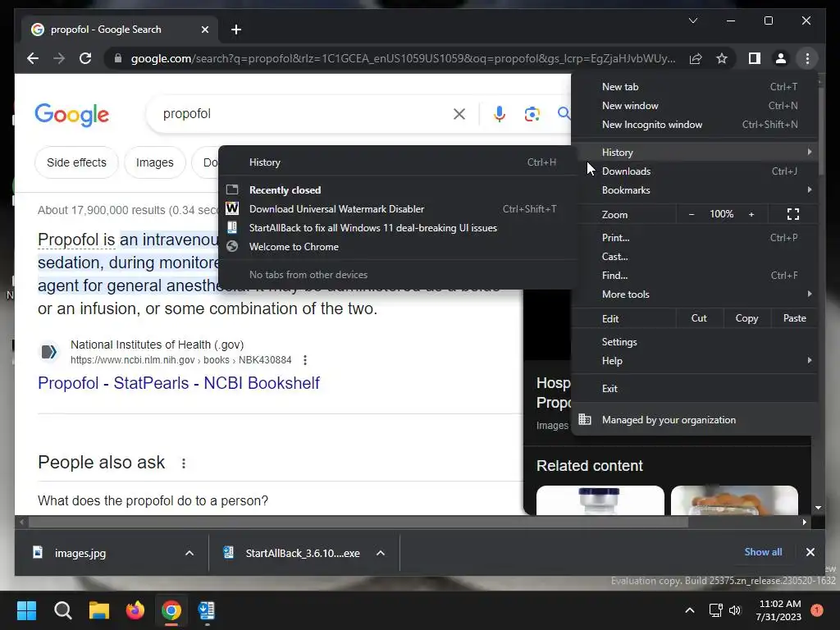
Task: Close the three-dot Chrome menu button
Action: [x=807, y=58]
